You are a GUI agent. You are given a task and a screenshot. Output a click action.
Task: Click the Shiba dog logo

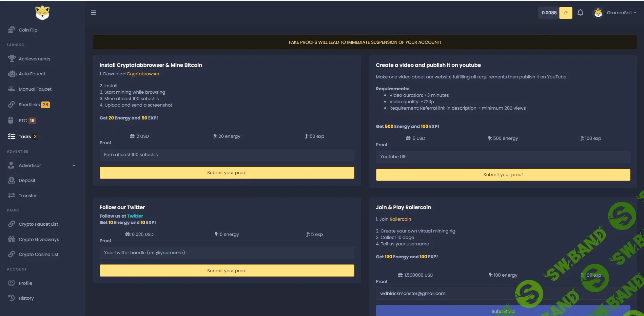[x=42, y=13]
